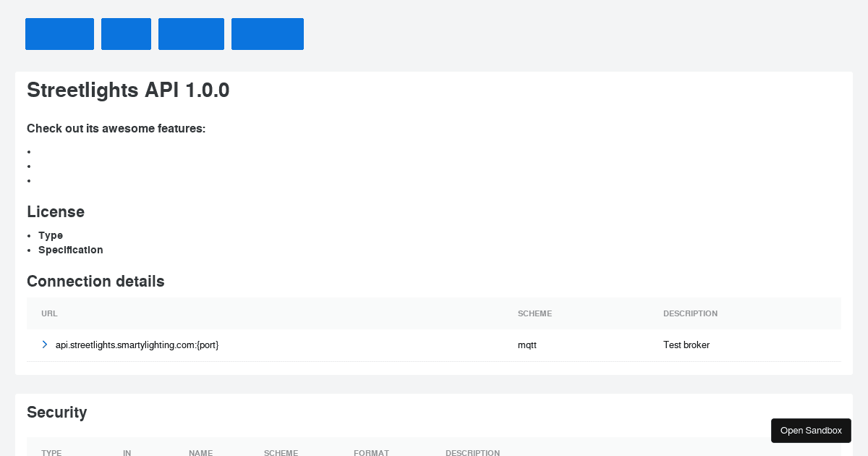Screen dimensions: 868x456
Task: Click the SCHEME column header
Action: pyautogui.click(x=535, y=313)
